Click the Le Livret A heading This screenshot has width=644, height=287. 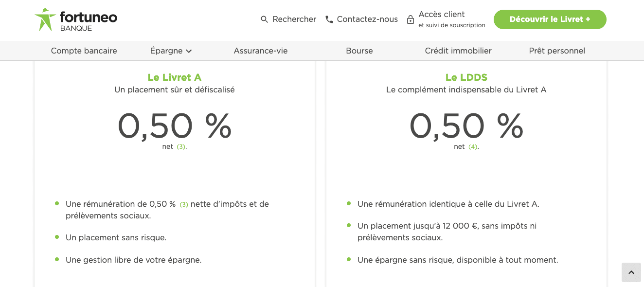[174, 77]
